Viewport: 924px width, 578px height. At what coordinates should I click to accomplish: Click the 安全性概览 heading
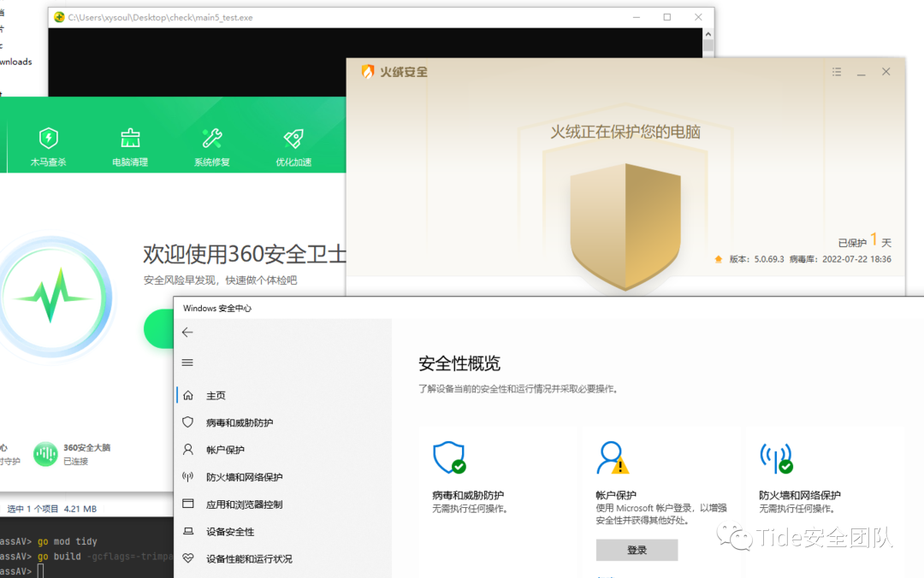click(459, 363)
